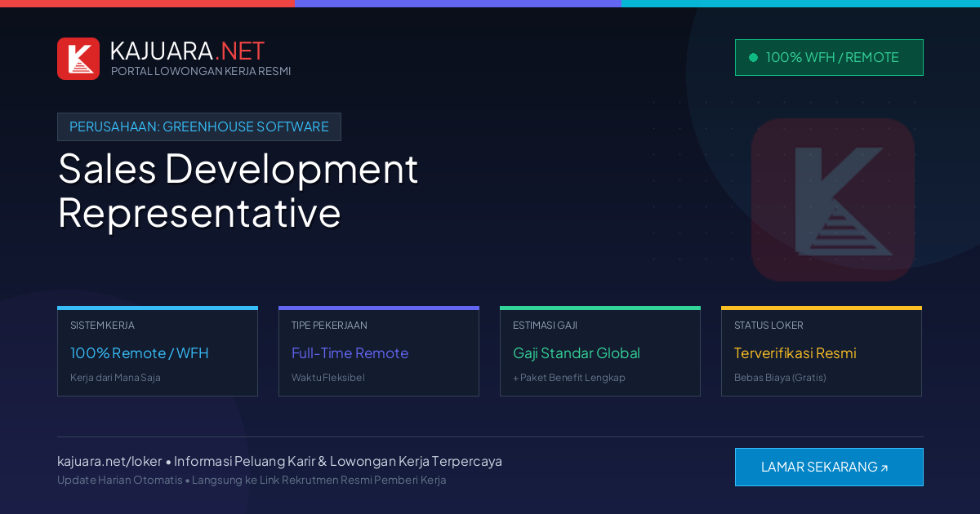Click the Full-Time Remote value
This screenshot has height=514, width=980.
[x=350, y=353]
